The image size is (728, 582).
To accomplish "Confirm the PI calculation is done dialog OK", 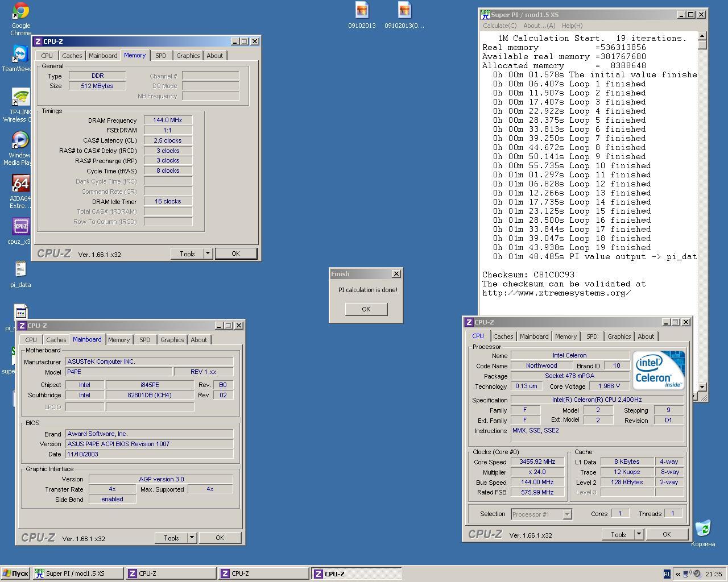I will point(366,309).
